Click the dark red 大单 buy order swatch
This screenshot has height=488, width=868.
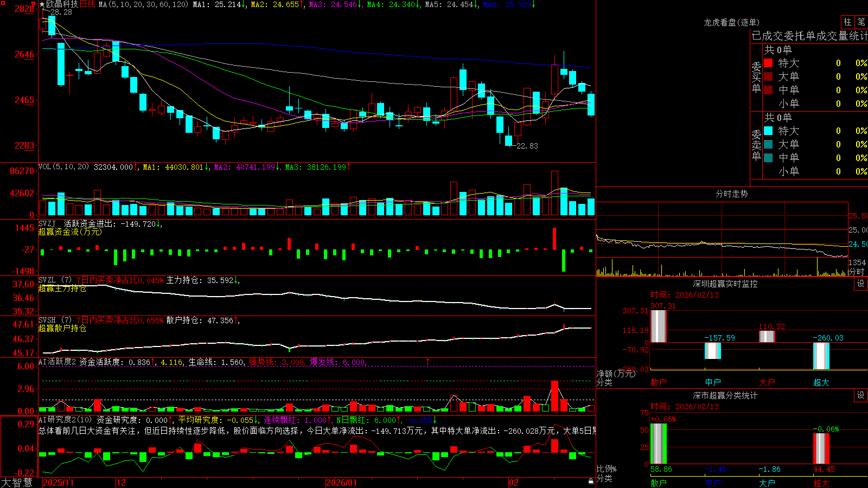(x=768, y=76)
